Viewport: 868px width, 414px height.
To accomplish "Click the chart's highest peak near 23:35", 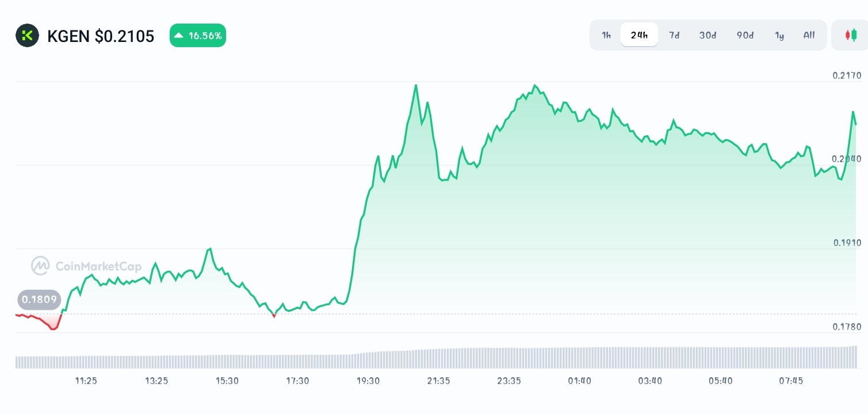I will [535, 85].
